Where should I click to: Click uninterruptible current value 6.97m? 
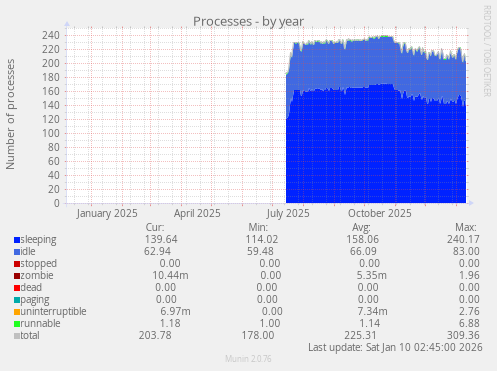tap(175, 311)
